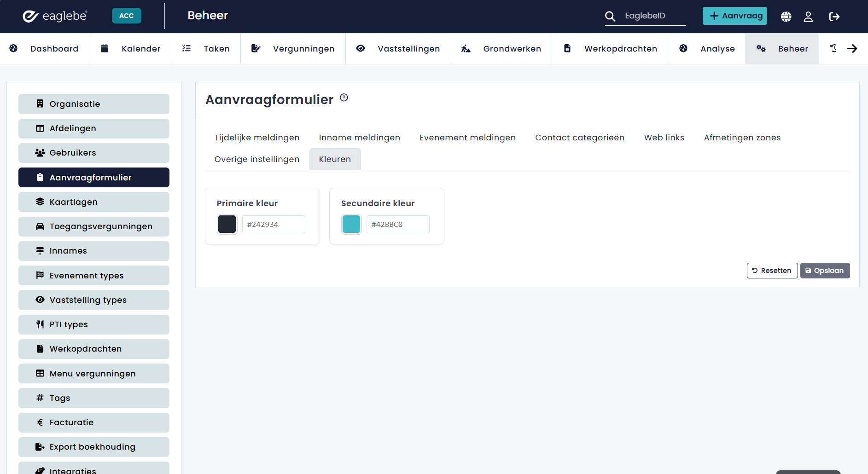This screenshot has height=474, width=868.
Task: Open Vaststelling types in the sidebar
Action: (x=94, y=300)
